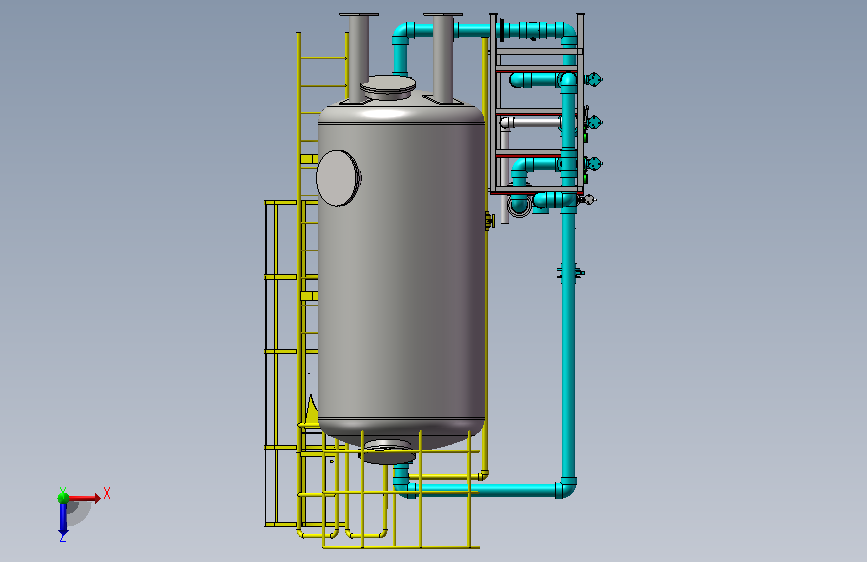
Task: Select the circular hatch cover atop the tank
Action: [x=388, y=86]
